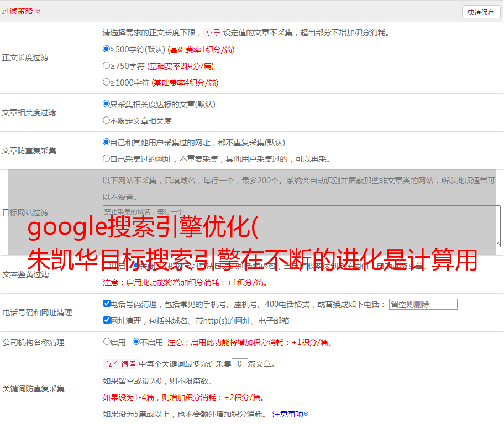
Task: Click the 文本鉴黄过滤 label
Action: click(x=25, y=274)
